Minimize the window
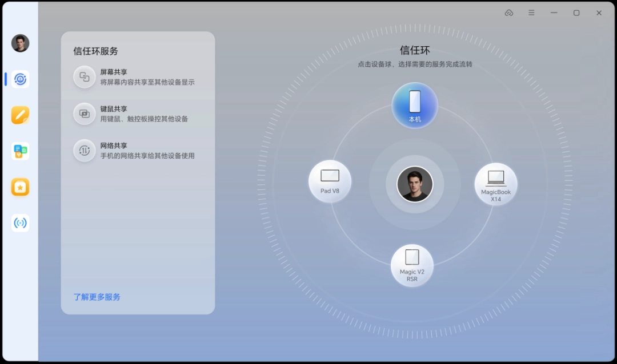 (x=554, y=13)
